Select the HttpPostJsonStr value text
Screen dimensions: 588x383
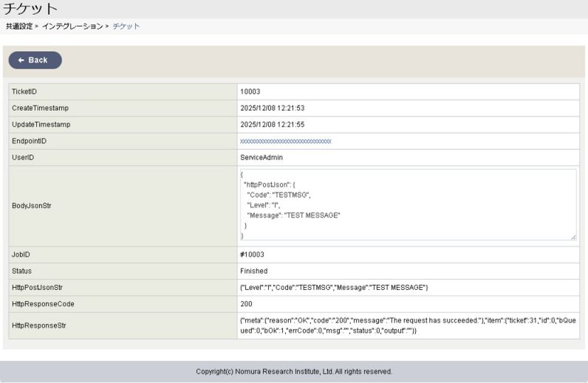(334, 288)
